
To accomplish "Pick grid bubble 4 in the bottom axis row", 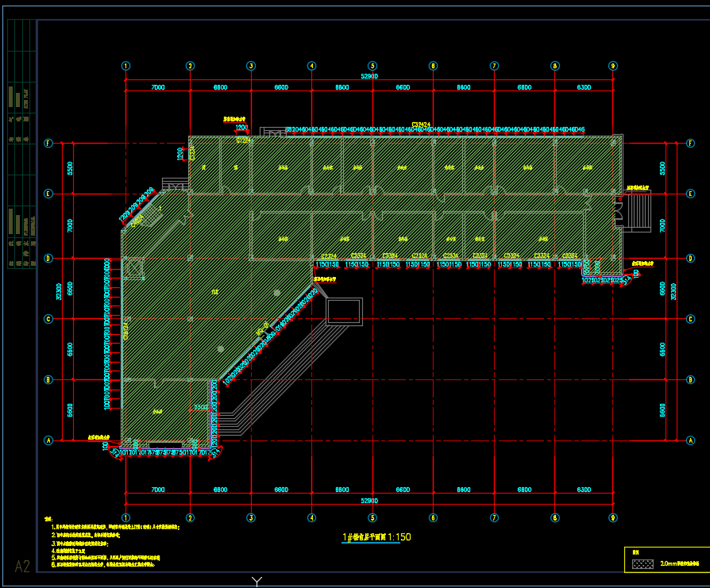I will (311, 517).
